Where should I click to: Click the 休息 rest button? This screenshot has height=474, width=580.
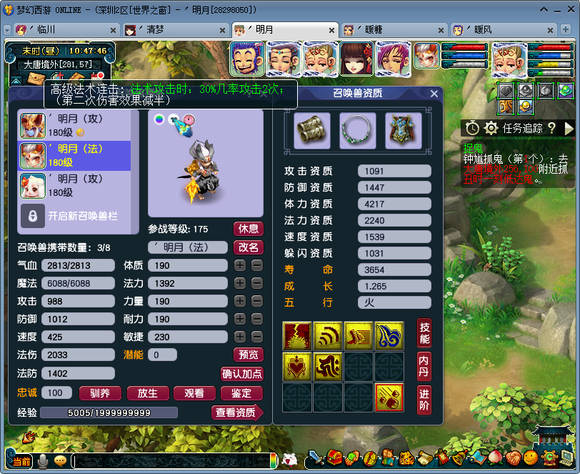[249, 229]
